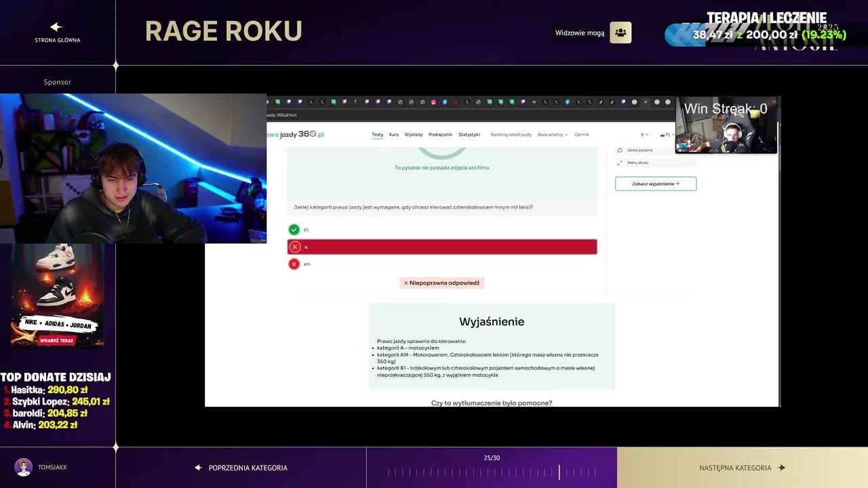Open the Wykłady menu item

[414, 134]
